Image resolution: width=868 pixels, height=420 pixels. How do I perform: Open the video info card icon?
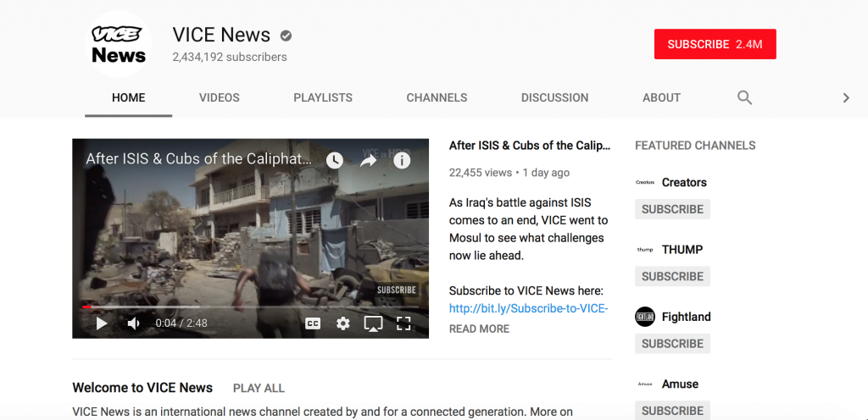coord(401,160)
